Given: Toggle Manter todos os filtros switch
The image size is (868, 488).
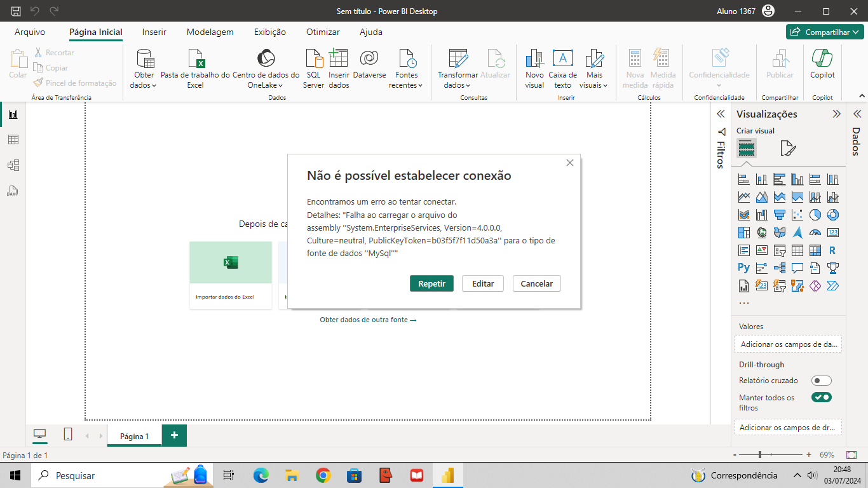Looking at the screenshot, I should 822,397.
